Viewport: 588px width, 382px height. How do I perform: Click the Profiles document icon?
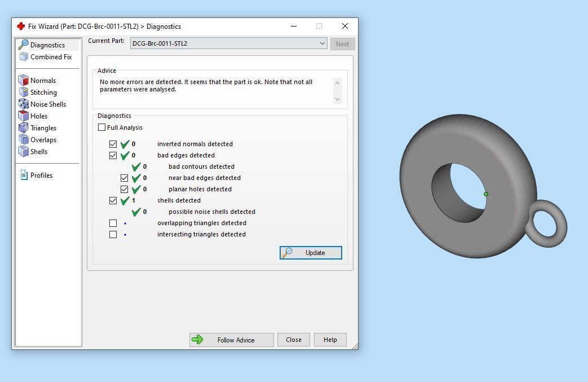coord(24,175)
